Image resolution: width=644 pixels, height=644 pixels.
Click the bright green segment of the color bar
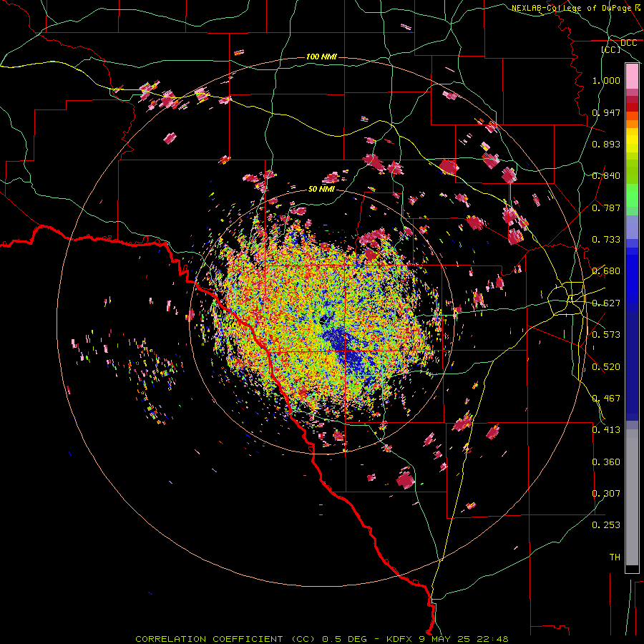tap(632, 195)
